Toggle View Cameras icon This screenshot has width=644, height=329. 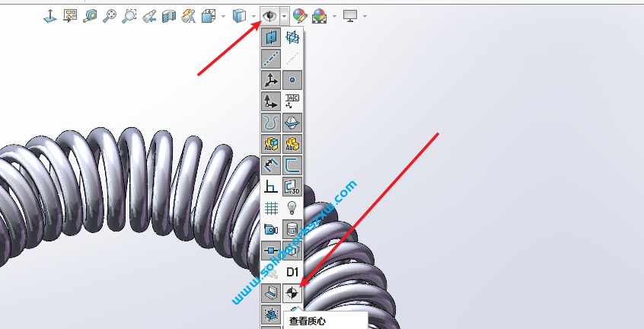pyautogui.click(x=271, y=229)
